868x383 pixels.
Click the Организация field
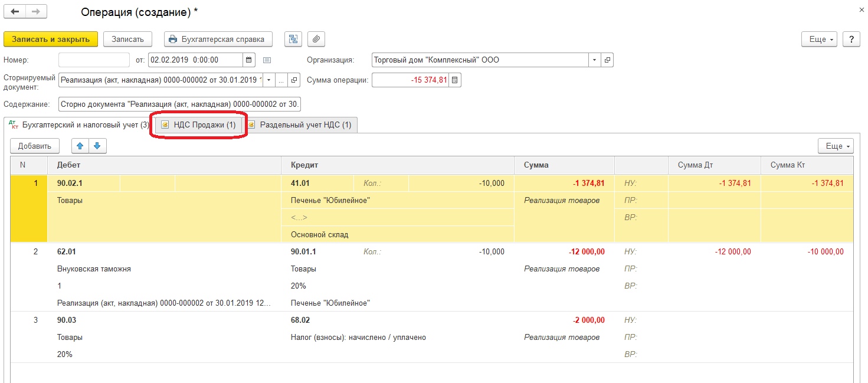[480, 60]
